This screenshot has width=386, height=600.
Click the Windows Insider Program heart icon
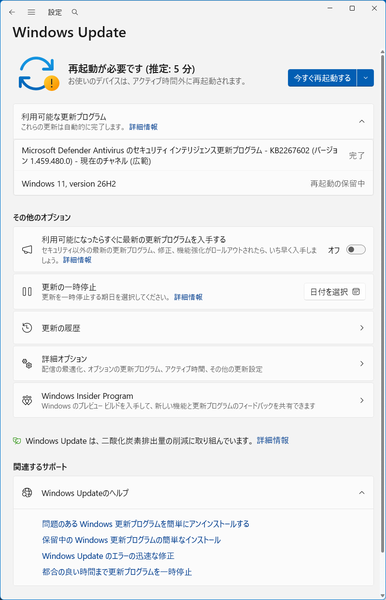coord(27,400)
